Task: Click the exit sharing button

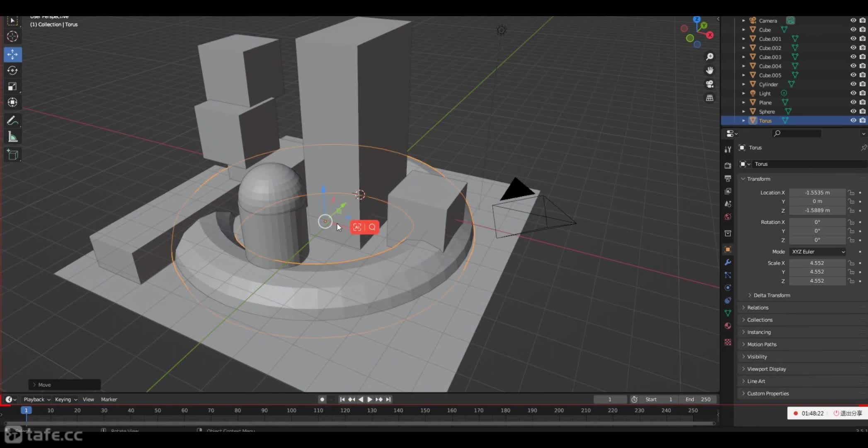Action: pyautogui.click(x=848, y=413)
